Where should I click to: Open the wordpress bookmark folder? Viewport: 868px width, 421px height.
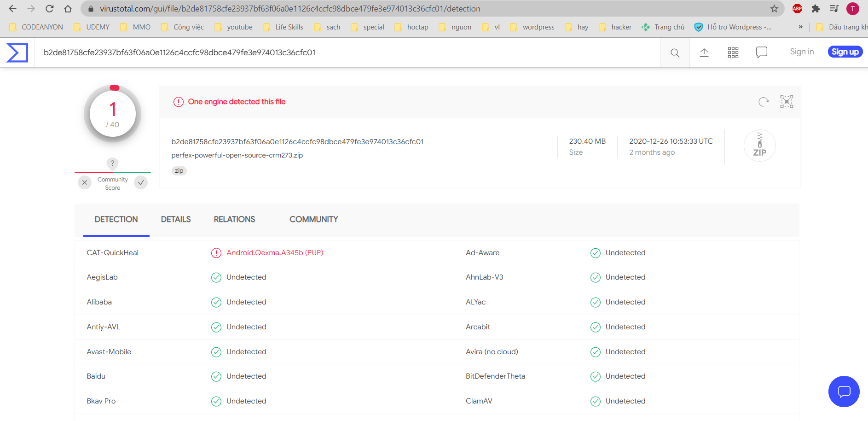click(532, 27)
